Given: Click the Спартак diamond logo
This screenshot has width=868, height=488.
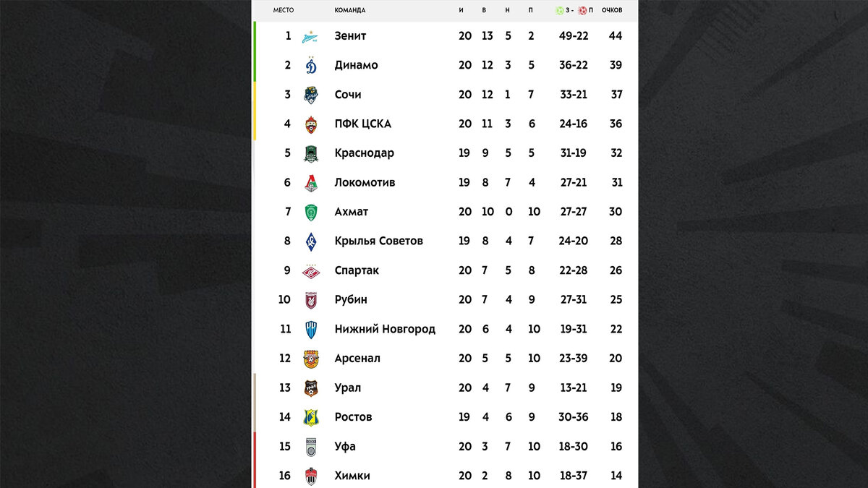Looking at the screenshot, I should coord(311,270).
